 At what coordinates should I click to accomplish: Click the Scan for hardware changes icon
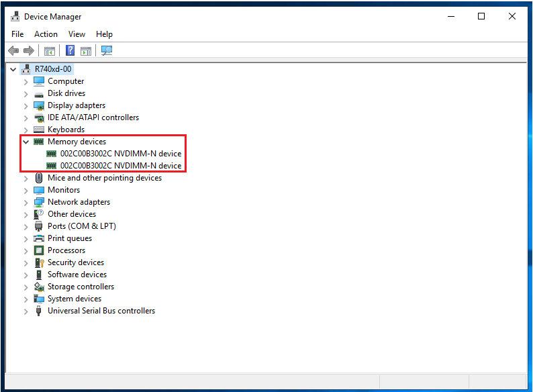[x=107, y=50]
